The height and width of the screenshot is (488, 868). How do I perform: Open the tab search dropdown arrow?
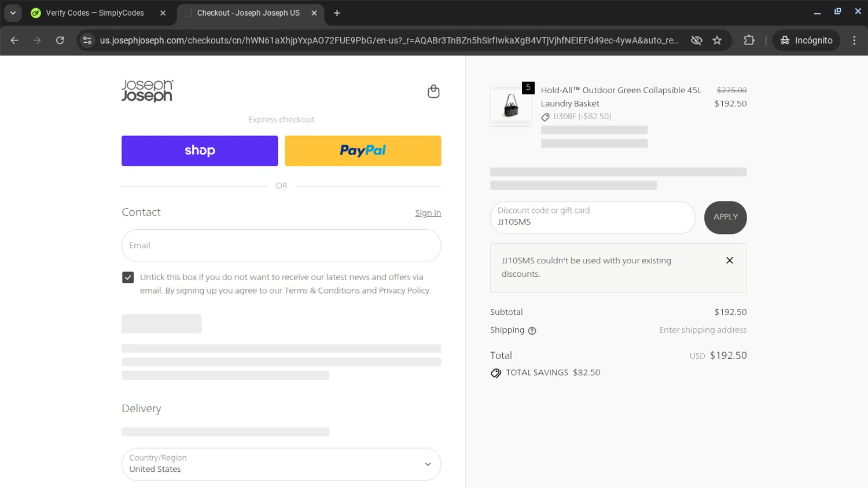click(13, 13)
